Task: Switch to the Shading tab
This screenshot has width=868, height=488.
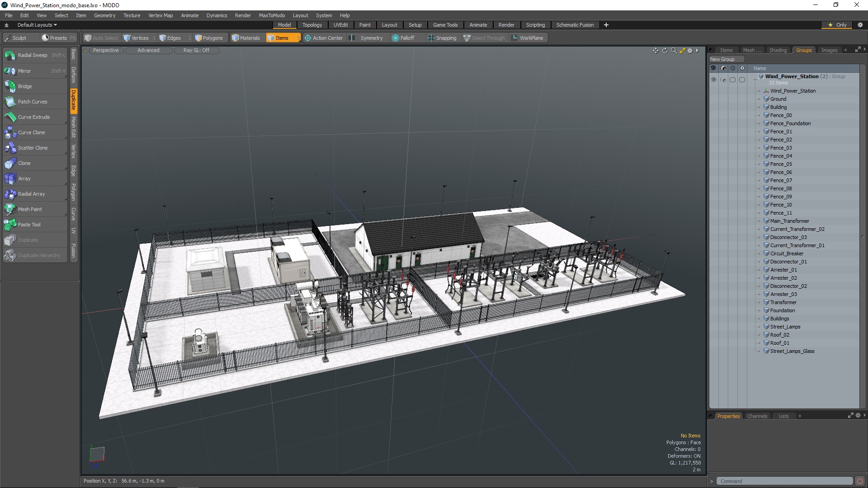Action: (x=778, y=50)
